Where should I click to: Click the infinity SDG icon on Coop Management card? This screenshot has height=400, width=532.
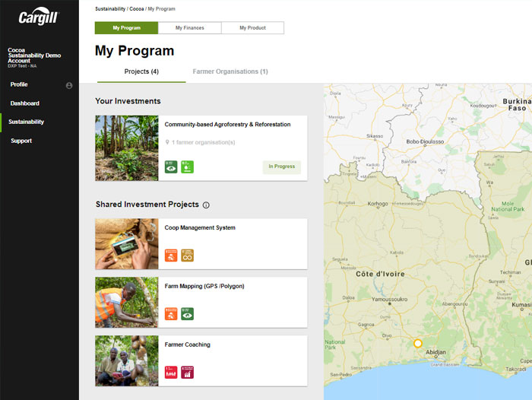[x=187, y=256]
